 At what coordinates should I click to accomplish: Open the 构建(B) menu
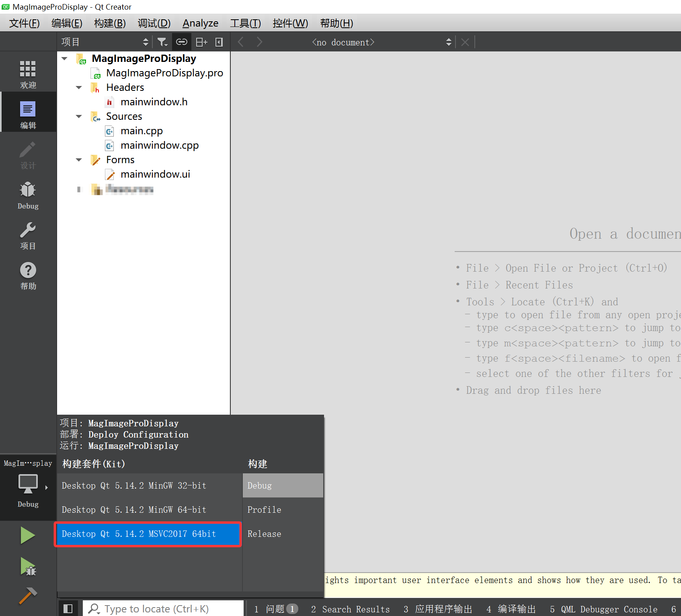pos(110,23)
